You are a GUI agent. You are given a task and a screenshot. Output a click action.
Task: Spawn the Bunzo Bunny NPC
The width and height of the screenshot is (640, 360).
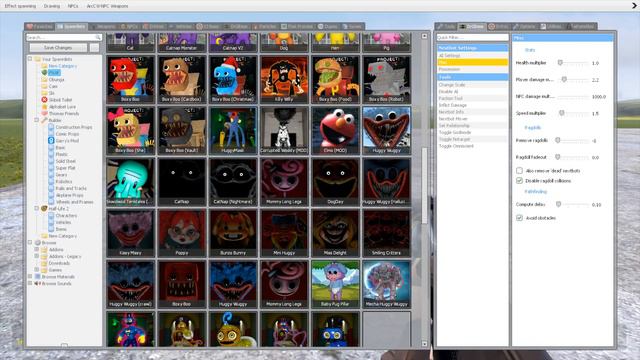click(233, 233)
